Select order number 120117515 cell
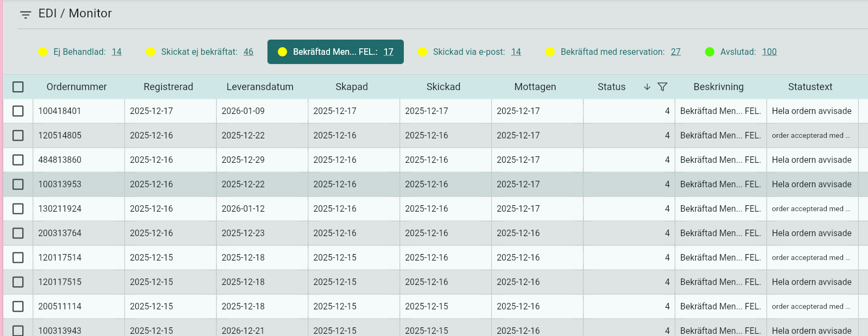 click(79, 282)
